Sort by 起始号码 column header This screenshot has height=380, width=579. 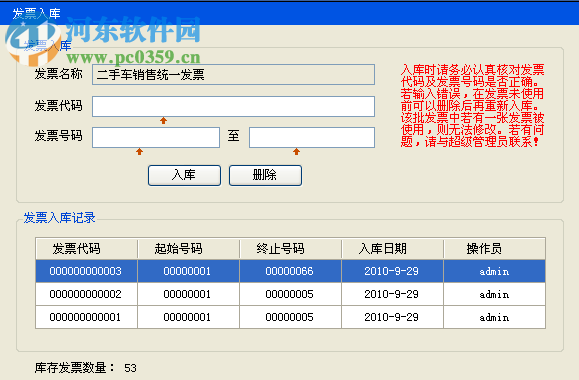point(188,249)
